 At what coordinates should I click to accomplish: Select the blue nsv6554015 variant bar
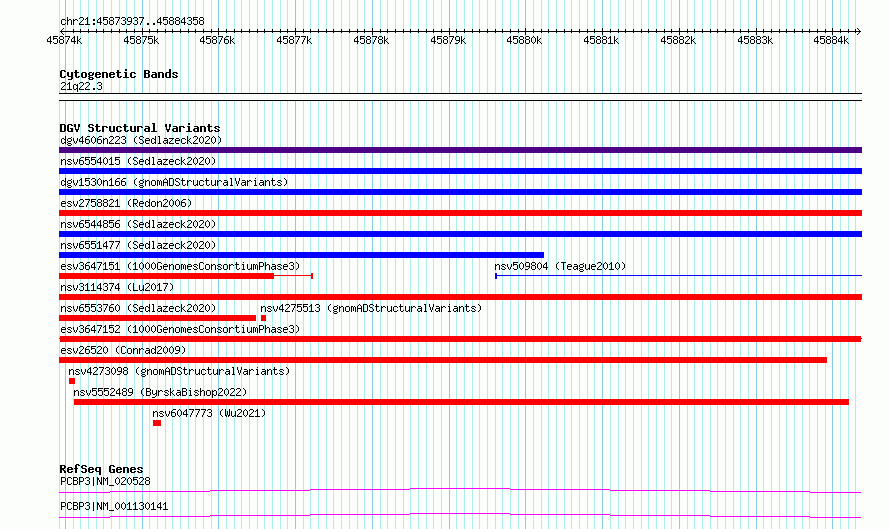tap(460, 171)
